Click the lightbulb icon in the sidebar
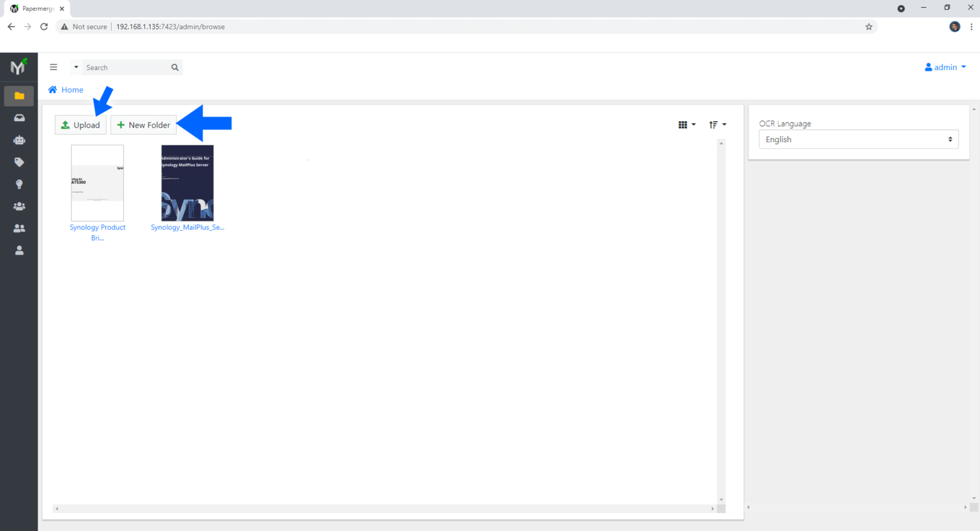Image resolution: width=980 pixels, height=531 pixels. (x=19, y=184)
